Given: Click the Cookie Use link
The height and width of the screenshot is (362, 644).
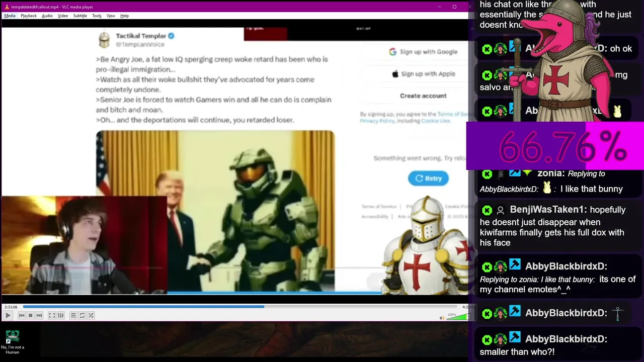Looking at the screenshot, I should point(436,121).
